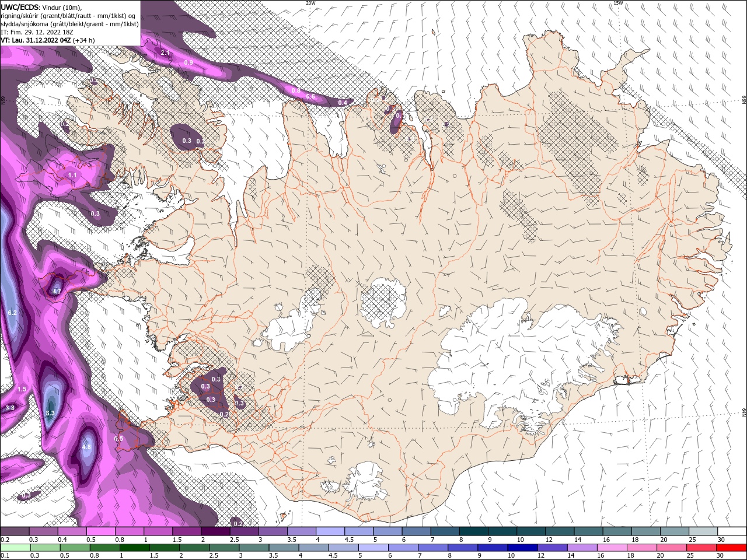747x560 pixels.
Task: Click the '0.6' value on the north coast band
Action: (311, 96)
